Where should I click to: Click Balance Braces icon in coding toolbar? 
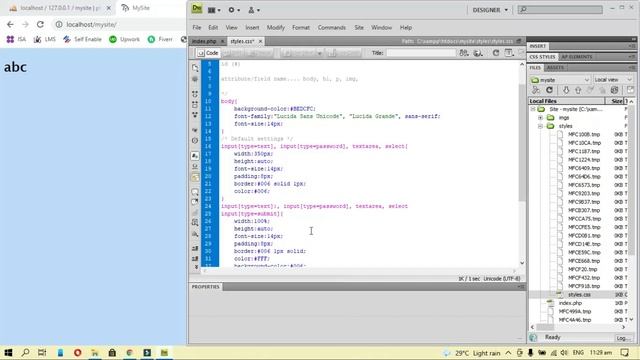pyautogui.click(x=195, y=141)
